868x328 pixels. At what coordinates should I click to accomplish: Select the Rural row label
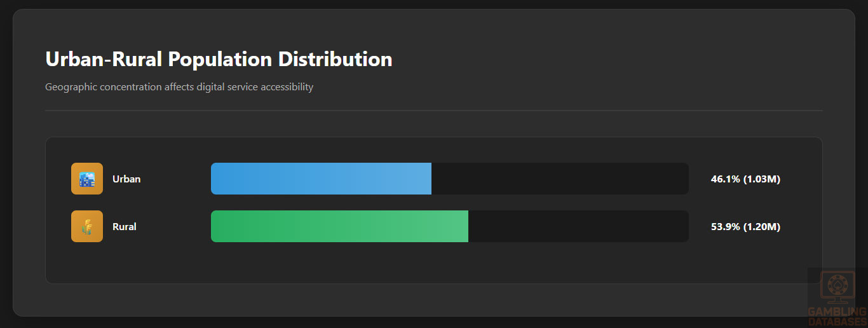pyautogui.click(x=125, y=227)
